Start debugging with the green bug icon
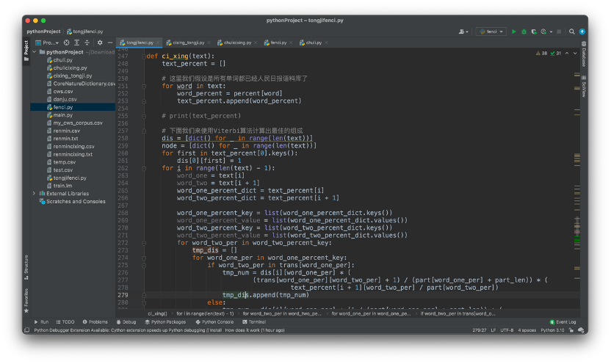Viewport: 611px width, 364px height. coord(524,32)
